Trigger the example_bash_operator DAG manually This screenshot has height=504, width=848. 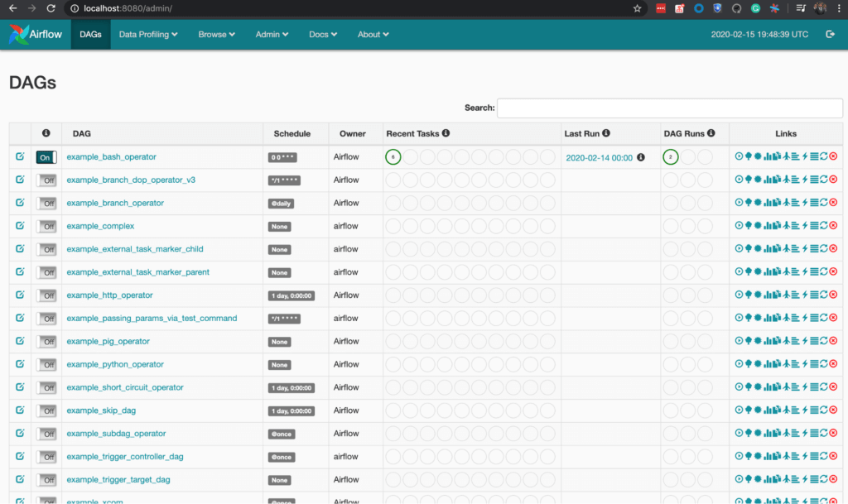pos(739,156)
